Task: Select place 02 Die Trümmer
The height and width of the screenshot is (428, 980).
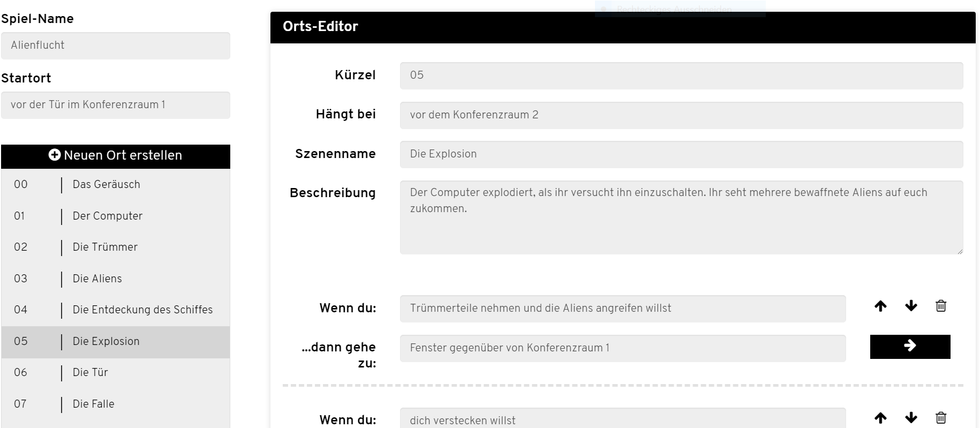Action: 116,247
